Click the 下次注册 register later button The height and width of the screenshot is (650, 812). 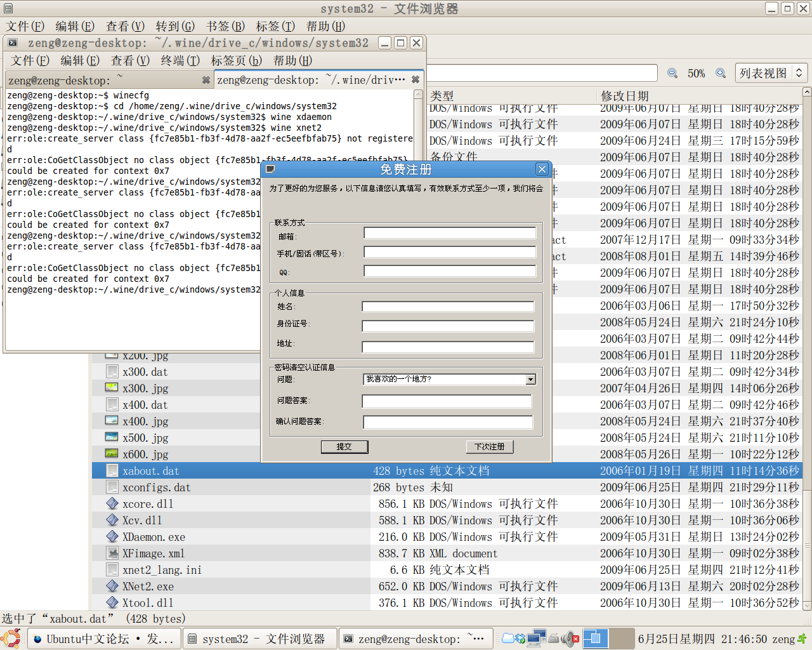point(490,447)
